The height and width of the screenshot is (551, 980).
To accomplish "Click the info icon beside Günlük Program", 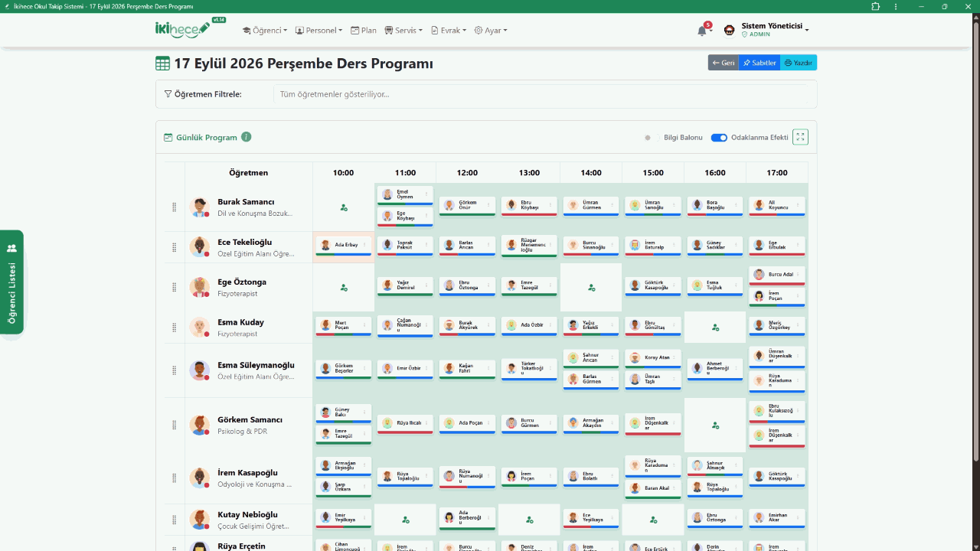I will [x=247, y=137].
